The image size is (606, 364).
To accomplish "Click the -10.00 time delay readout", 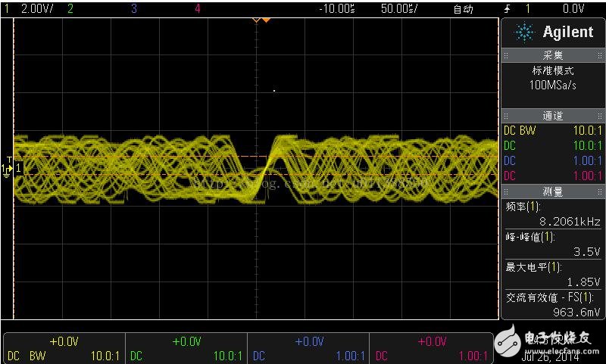I will (x=337, y=9).
